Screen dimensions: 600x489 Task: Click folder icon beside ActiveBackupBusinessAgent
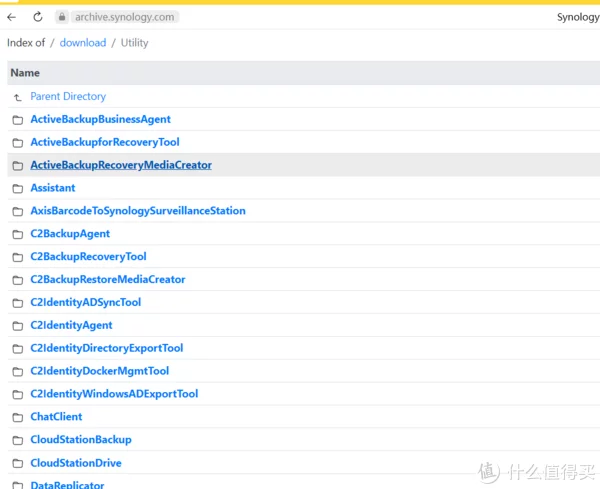tap(18, 120)
